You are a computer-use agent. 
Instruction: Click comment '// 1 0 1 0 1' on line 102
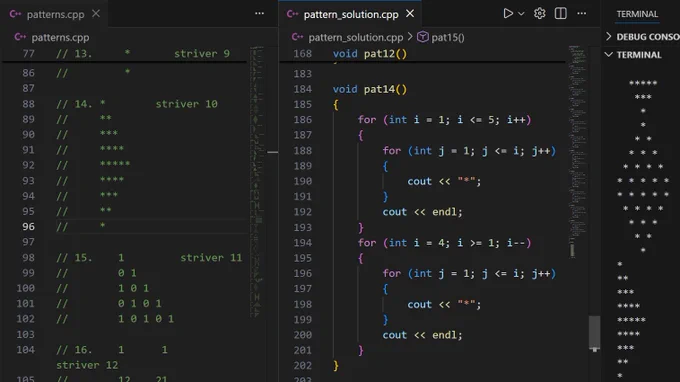pyautogui.click(x=115, y=319)
